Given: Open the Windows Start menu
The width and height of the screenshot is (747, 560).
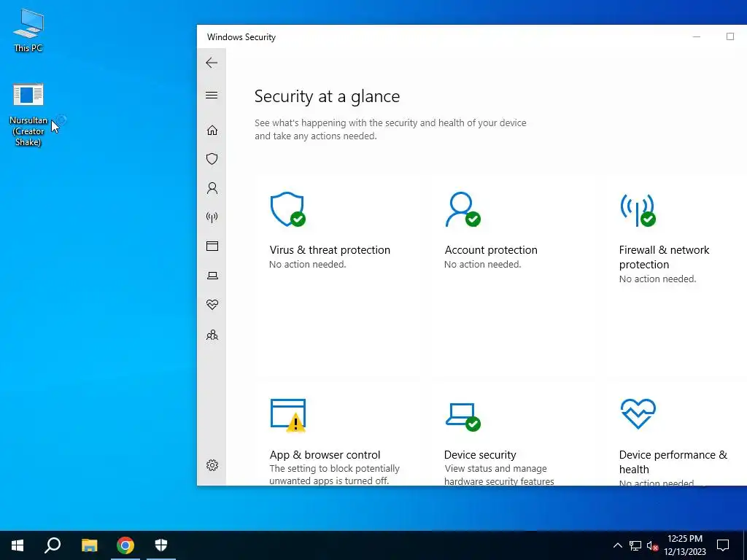Looking at the screenshot, I should click(x=18, y=545).
